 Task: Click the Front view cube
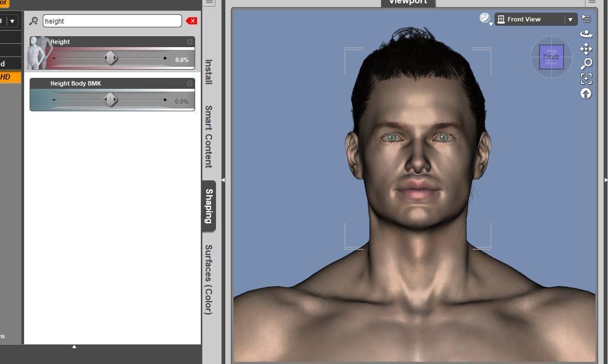click(551, 57)
